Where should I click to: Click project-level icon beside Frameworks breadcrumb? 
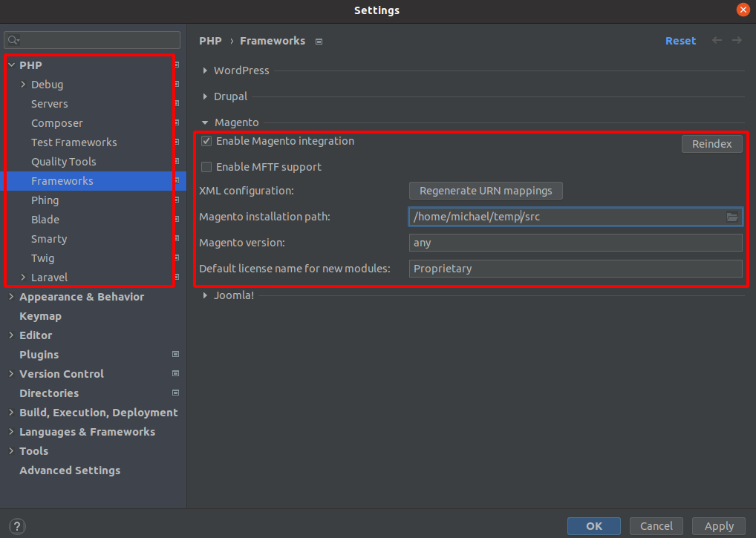(x=319, y=42)
